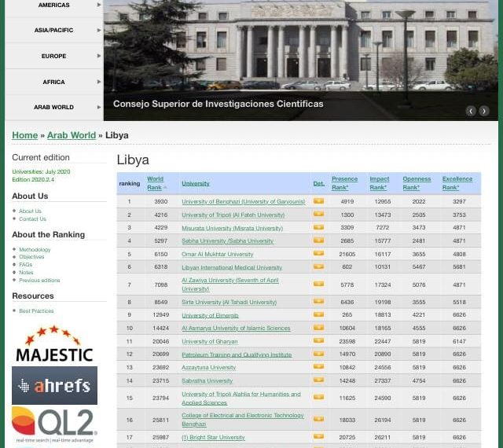This screenshot has width=503, height=448.
Task: Click the ahrefs sponsor logo
Action: point(54,385)
